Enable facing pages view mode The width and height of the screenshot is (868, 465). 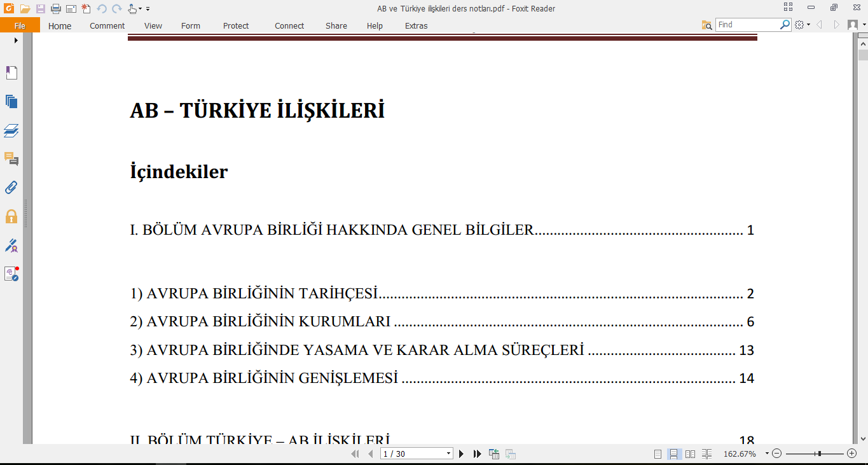690,454
